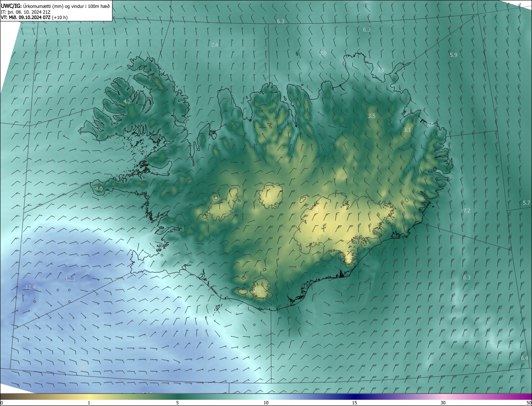This screenshot has width=532, height=406.
Task: Click the 5 tick on the color scale
Action: (x=177, y=403)
